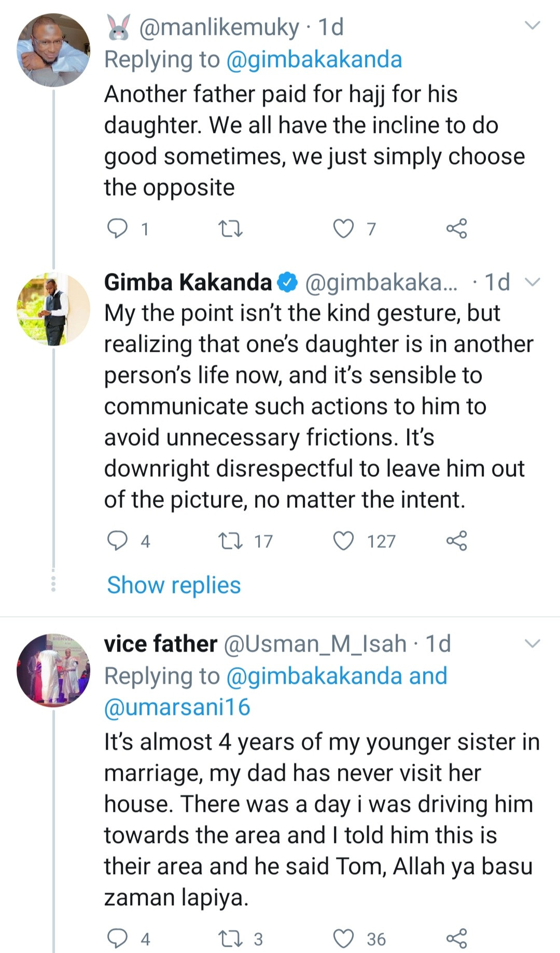Retweet vice father's tweet with 3 retweets
Image resolution: width=560 pixels, height=953 pixels.
point(230,938)
